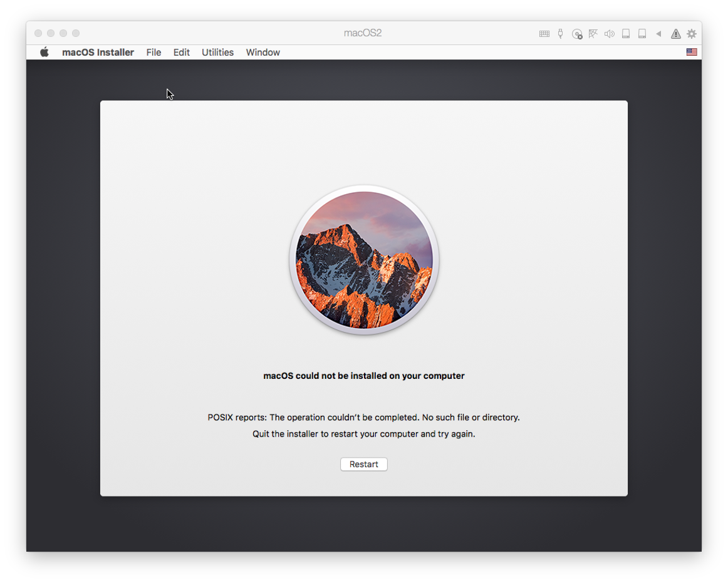Open the Window menu

pos(263,53)
